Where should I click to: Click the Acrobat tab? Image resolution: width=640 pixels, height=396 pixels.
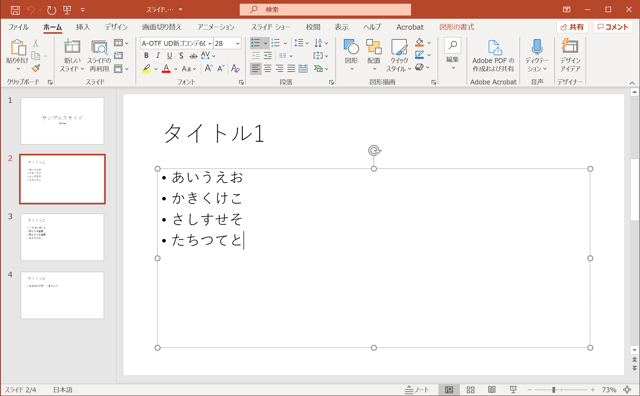(410, 27)
